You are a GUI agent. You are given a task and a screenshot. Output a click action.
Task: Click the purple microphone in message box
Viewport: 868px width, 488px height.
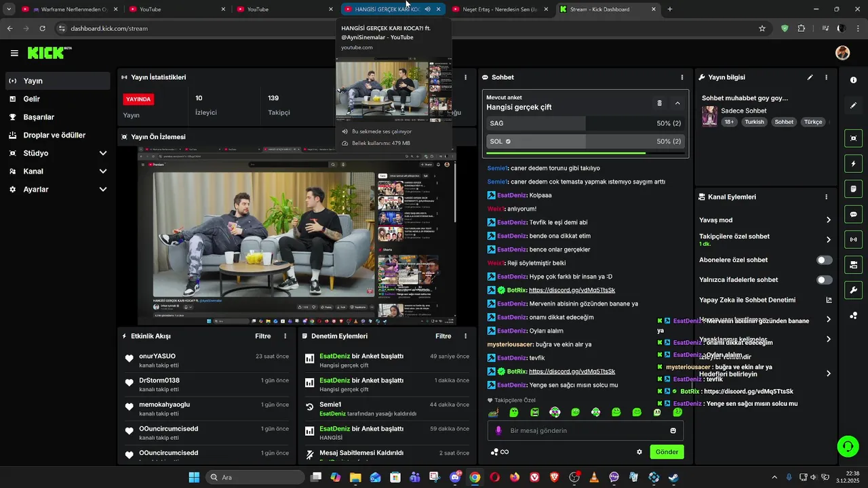(498, 430)
